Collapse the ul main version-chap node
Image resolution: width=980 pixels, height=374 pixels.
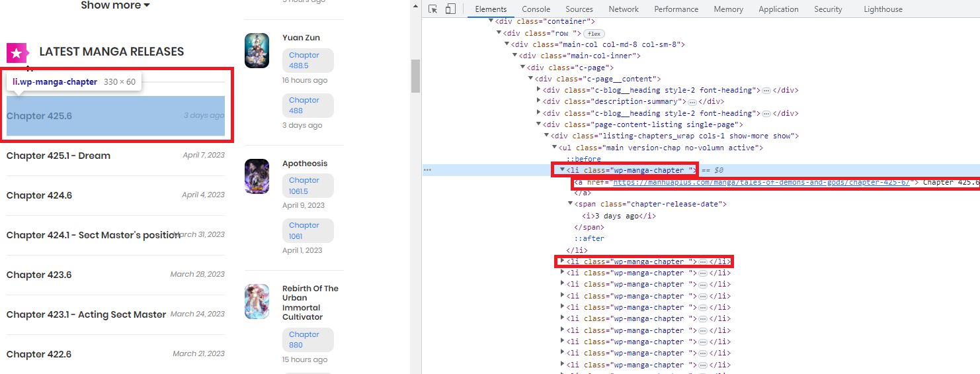pyautogui.click(x=555, y=148)
